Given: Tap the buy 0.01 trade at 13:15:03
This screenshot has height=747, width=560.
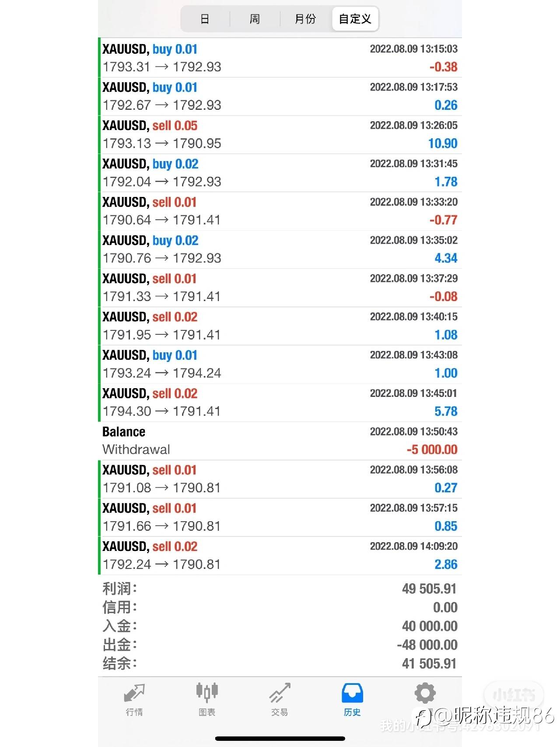Looking at the screenshot, I should (280, 58).
